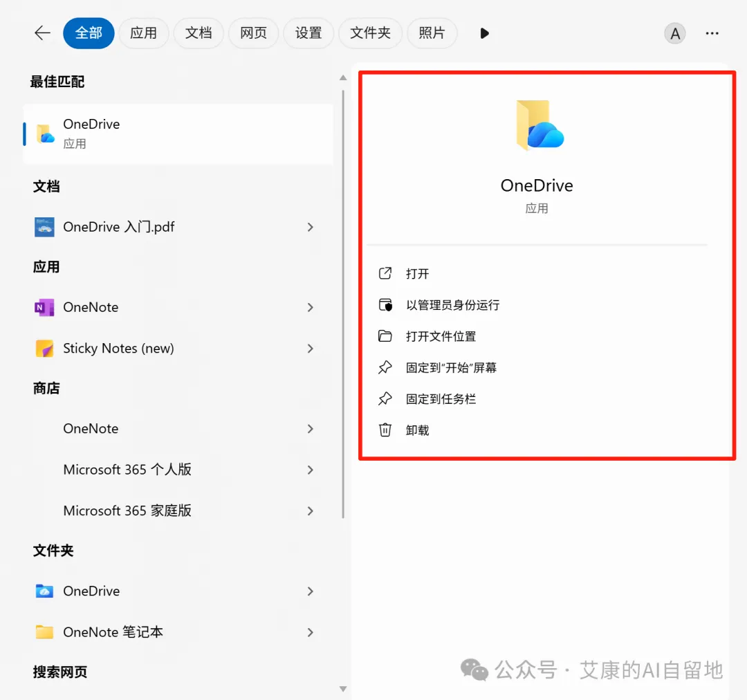Select the 照片 filter tab

click(432, 33)
